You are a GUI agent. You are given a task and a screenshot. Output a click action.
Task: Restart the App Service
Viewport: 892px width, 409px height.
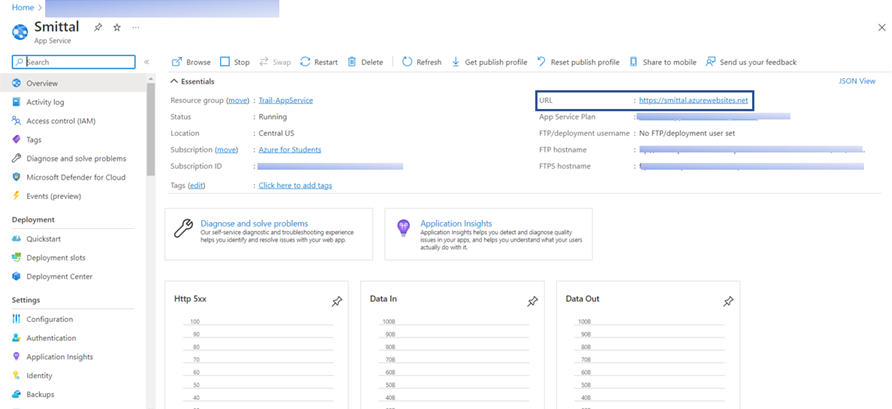(319, 62)
